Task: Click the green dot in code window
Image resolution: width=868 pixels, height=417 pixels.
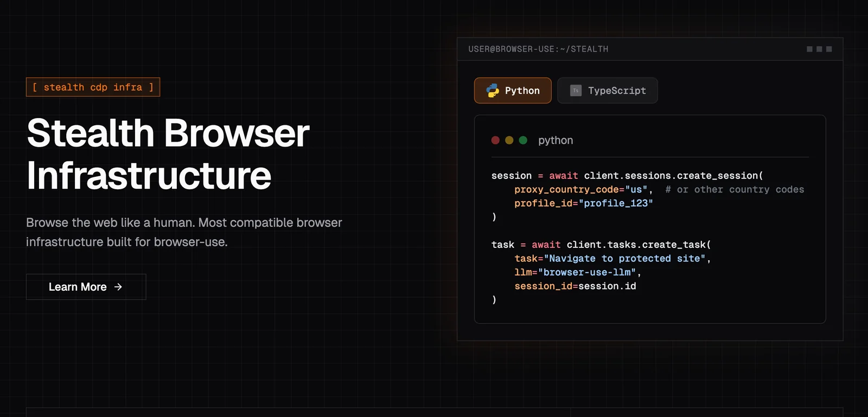Action: (x=523, y=140)
